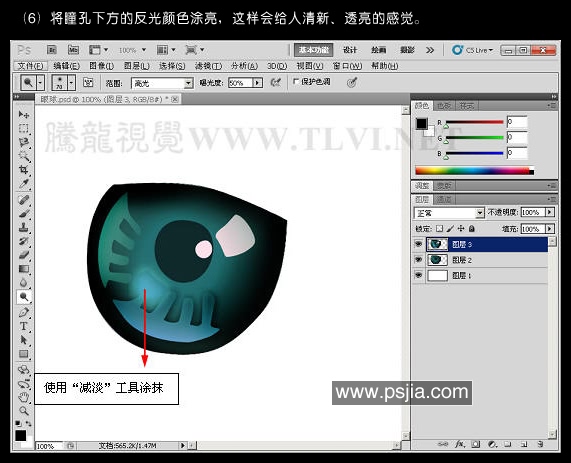The height and width of the screenshot is (463, 571).
Task: Click the 设计 workspace button
Action: pyautogui.click(x=350, y=50)
